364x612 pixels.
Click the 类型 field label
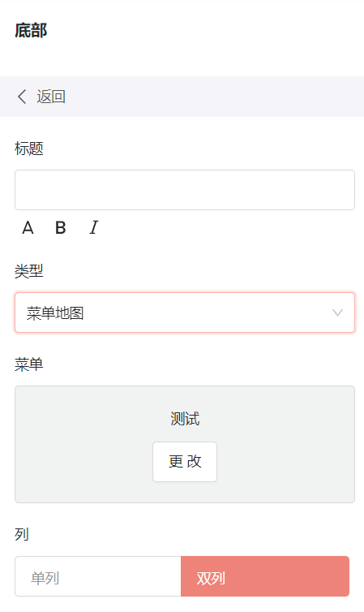(29, 271)
